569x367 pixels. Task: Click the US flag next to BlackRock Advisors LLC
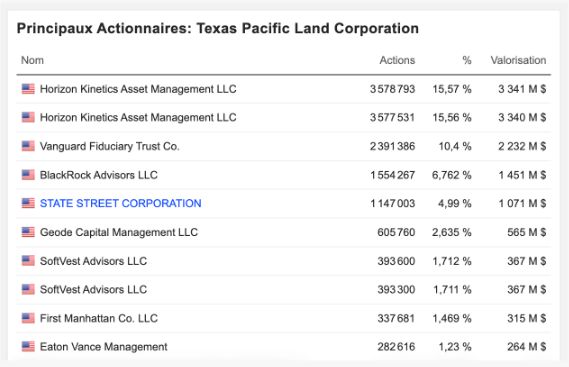click(28, 175)
